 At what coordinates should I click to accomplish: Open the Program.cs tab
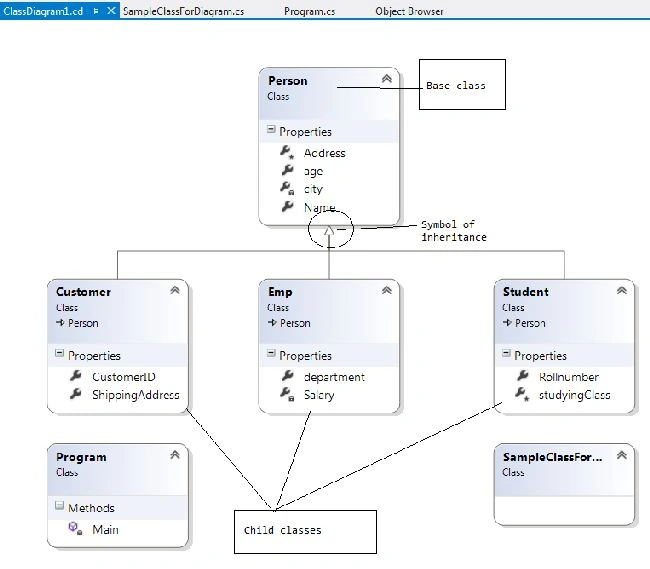309,11
